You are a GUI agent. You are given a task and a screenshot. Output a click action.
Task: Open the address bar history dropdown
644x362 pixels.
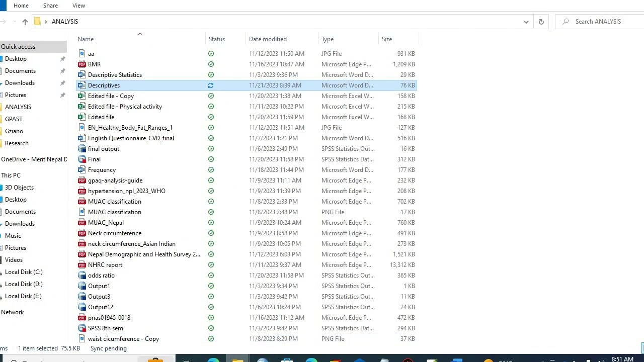coord(526,22)
